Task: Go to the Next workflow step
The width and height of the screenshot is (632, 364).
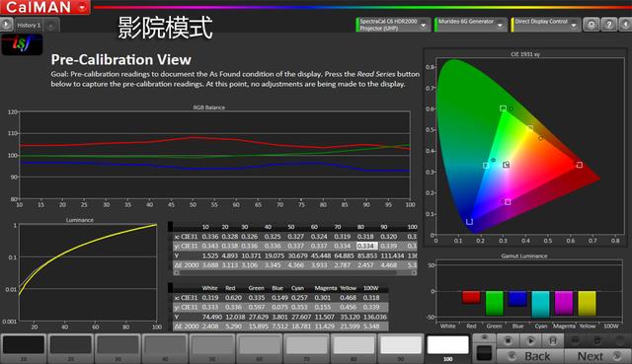Action: (597, 356)
